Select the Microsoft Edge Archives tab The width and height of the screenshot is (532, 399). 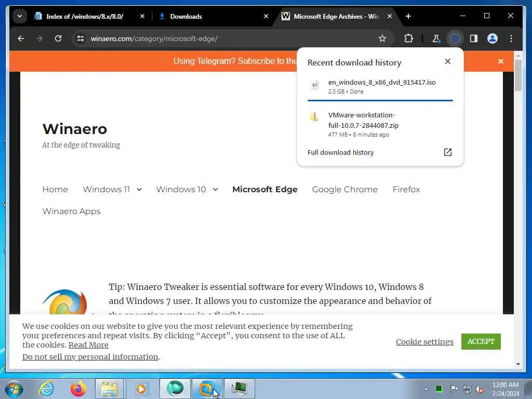coord(336,16)
